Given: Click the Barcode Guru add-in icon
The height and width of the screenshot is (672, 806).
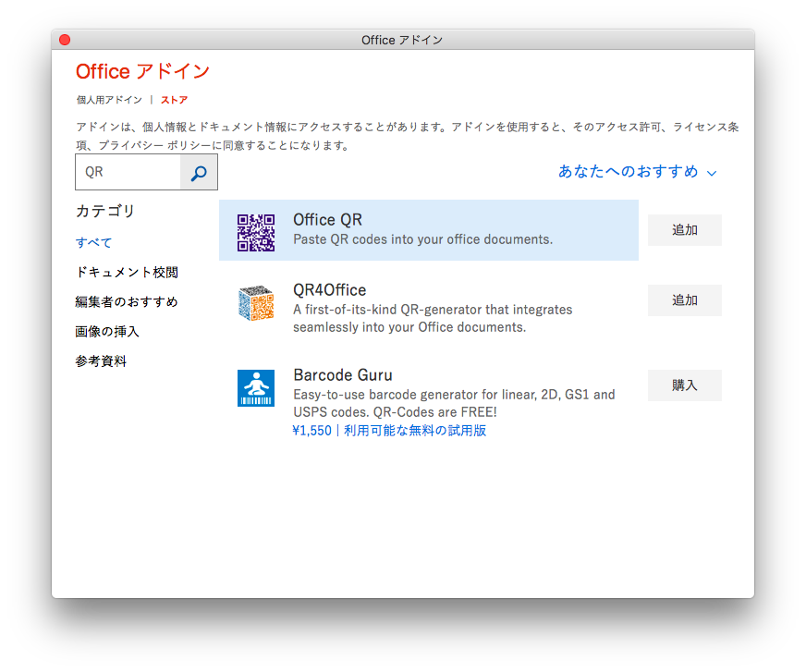Looking at the screenshot, I should point(255,388).
